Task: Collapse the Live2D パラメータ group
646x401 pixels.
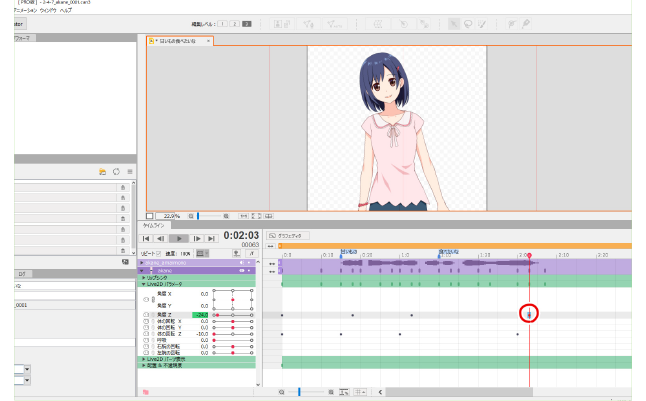Action: click(x=144, y=284)
